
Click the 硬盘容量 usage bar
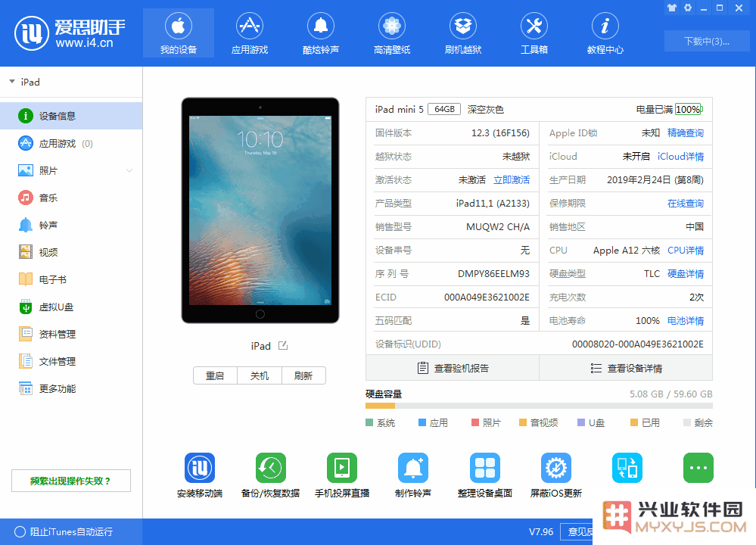coord(539,406)
